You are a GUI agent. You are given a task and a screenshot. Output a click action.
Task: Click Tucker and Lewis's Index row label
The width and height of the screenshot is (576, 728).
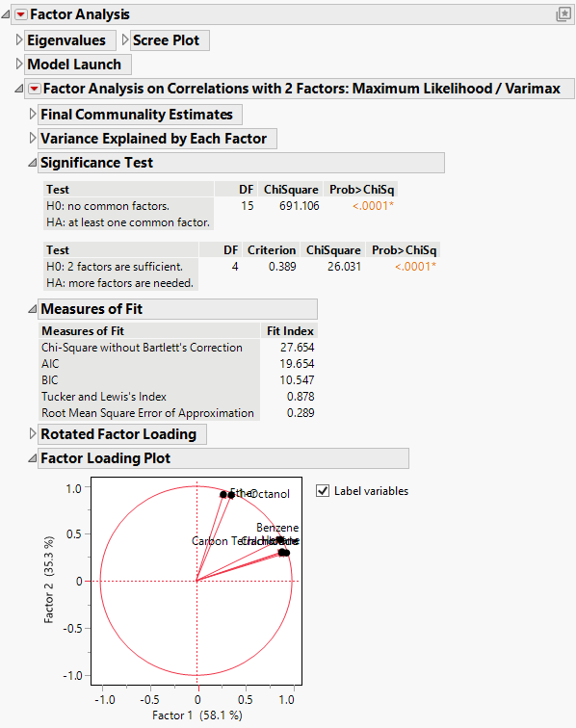[104, 397]
